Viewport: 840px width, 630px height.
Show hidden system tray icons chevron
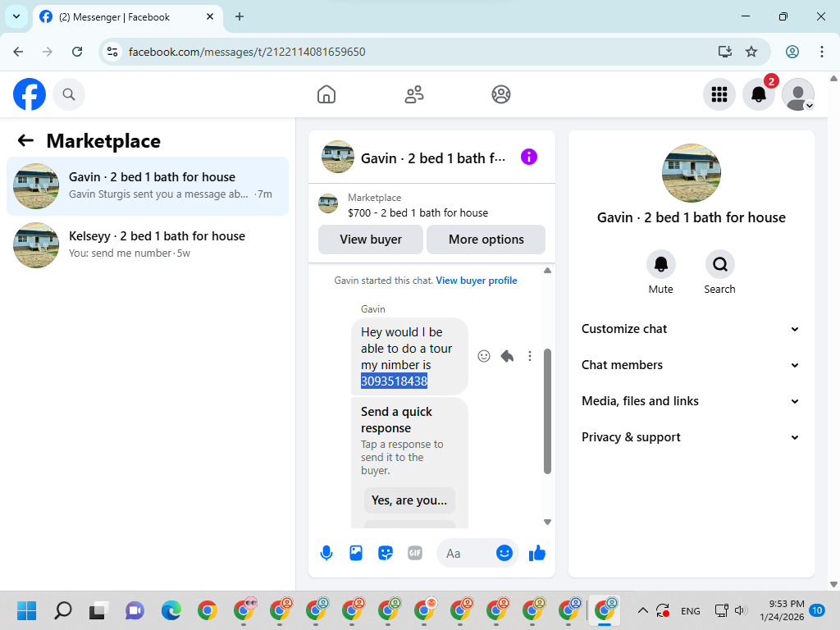[643, 610]
